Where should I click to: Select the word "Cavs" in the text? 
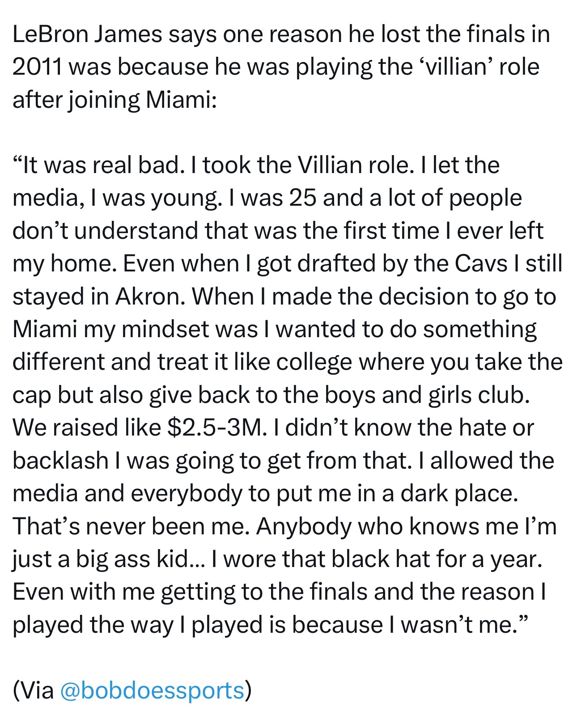pyautogui.click(x=481, y=263)
